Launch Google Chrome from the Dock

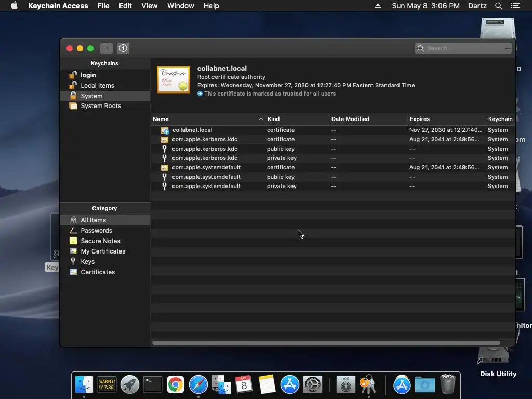click(x=176, y=384)
